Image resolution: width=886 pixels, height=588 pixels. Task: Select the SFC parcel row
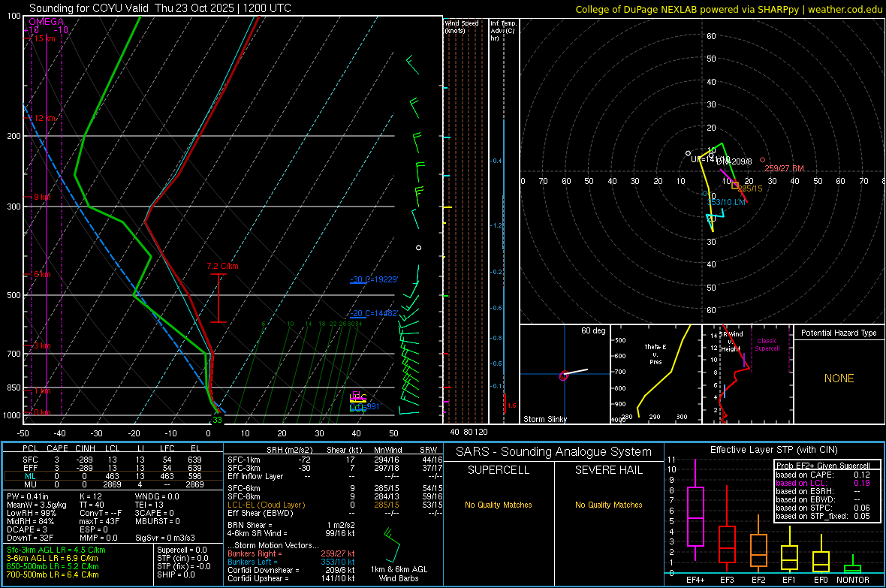point(113,460)
